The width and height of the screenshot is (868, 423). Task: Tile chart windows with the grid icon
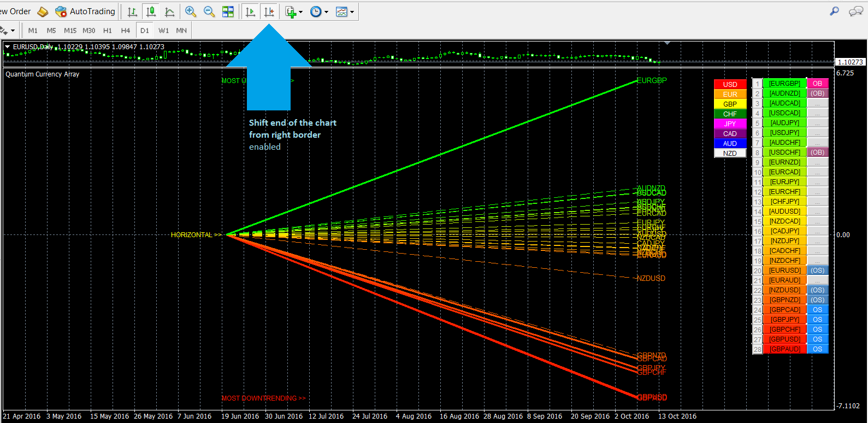point(228,11)
